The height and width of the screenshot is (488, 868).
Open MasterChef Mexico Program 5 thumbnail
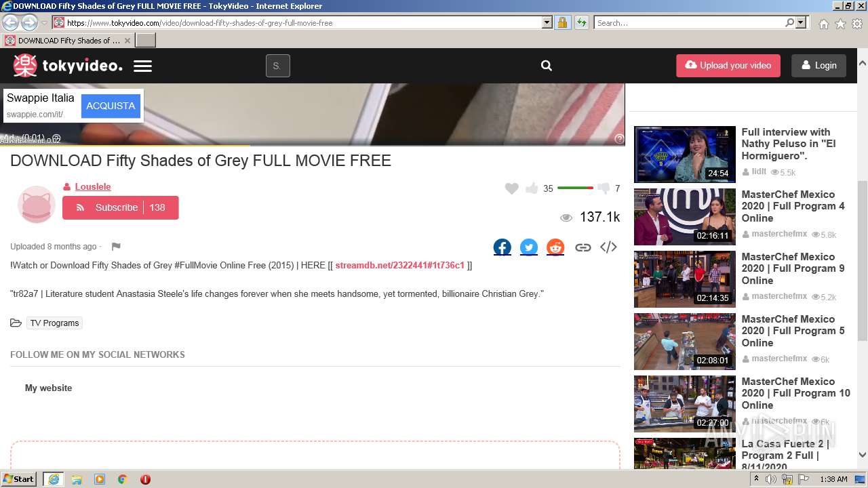(684, 342)
